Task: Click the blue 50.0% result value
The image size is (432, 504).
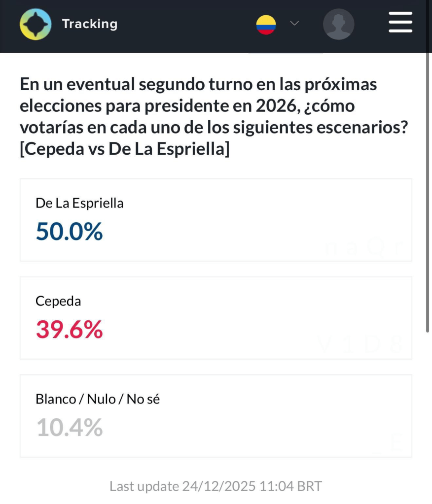Action: point(69,232)
